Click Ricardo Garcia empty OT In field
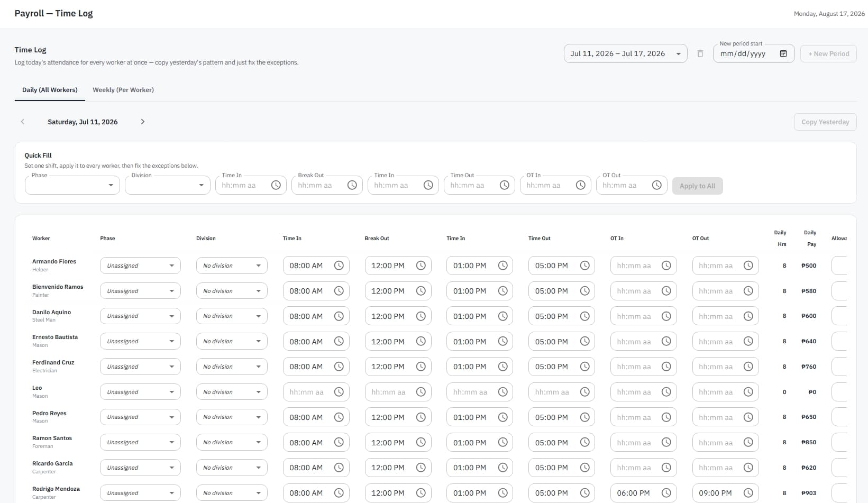Image resolution: width=868 pixels, height=503 pixels. tap(643, 468)
